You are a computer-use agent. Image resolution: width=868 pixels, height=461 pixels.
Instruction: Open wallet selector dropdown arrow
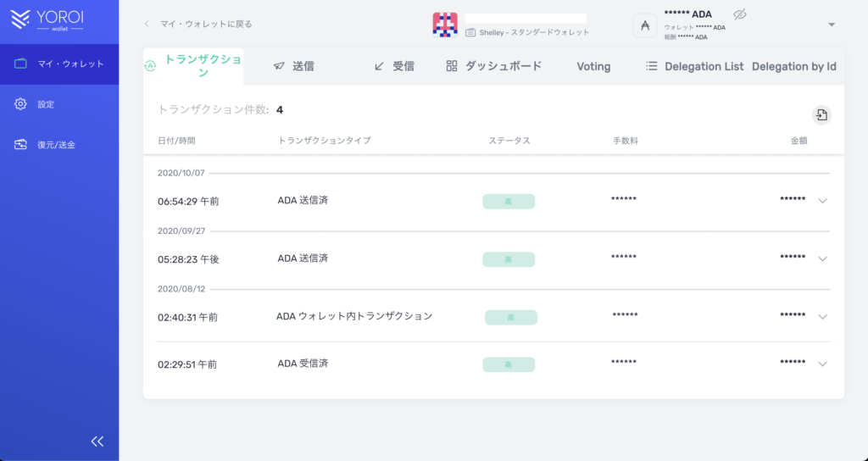832,25
